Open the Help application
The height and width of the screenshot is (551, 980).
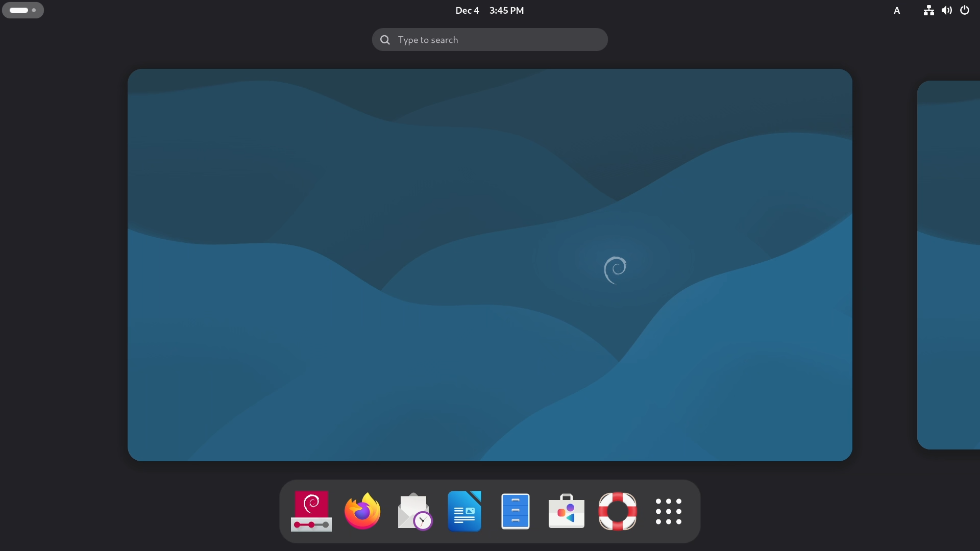pos(618,511)
